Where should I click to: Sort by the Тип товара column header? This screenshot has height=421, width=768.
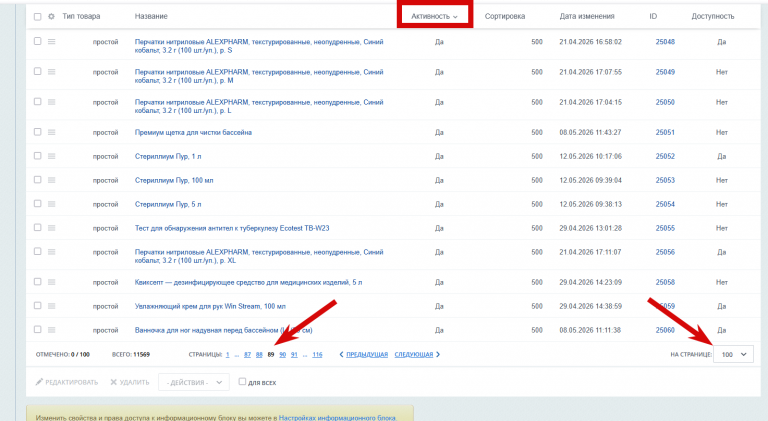tap(81, 16)
